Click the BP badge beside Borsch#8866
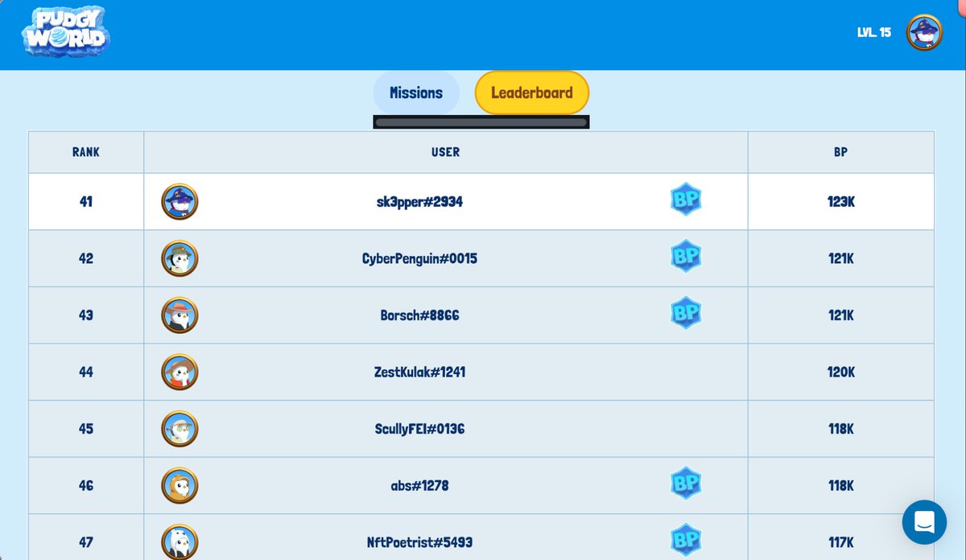Screen dimensions: 966x560 tap(687, 312)
